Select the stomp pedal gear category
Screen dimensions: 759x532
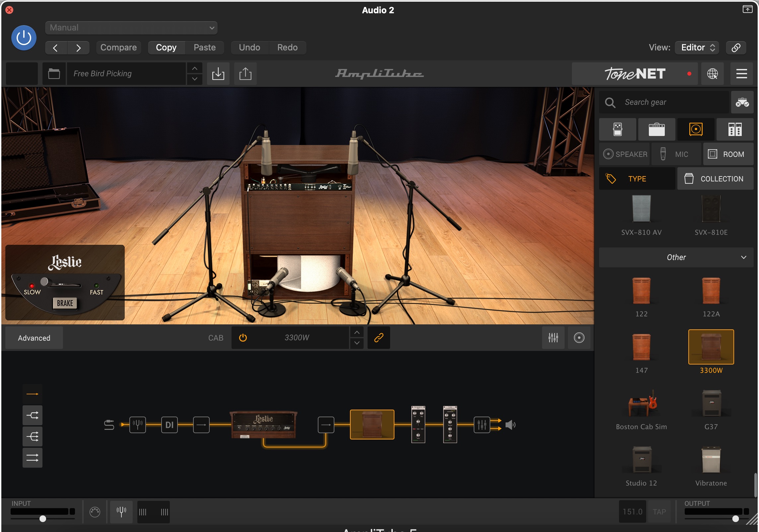(x=618, y=129)
